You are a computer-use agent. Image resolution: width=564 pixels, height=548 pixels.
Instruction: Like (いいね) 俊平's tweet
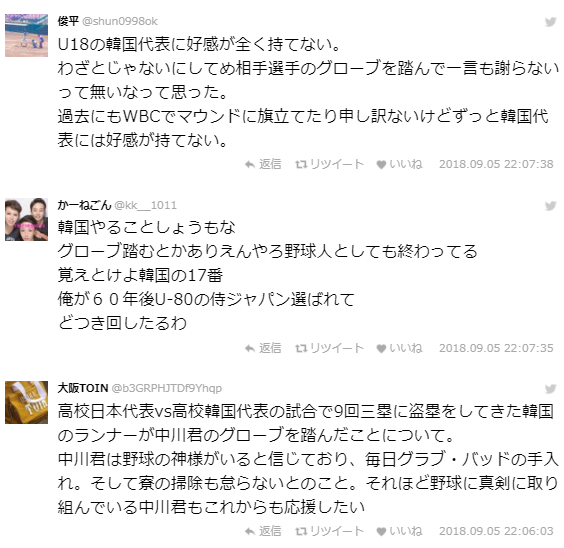tap(399, 164)
